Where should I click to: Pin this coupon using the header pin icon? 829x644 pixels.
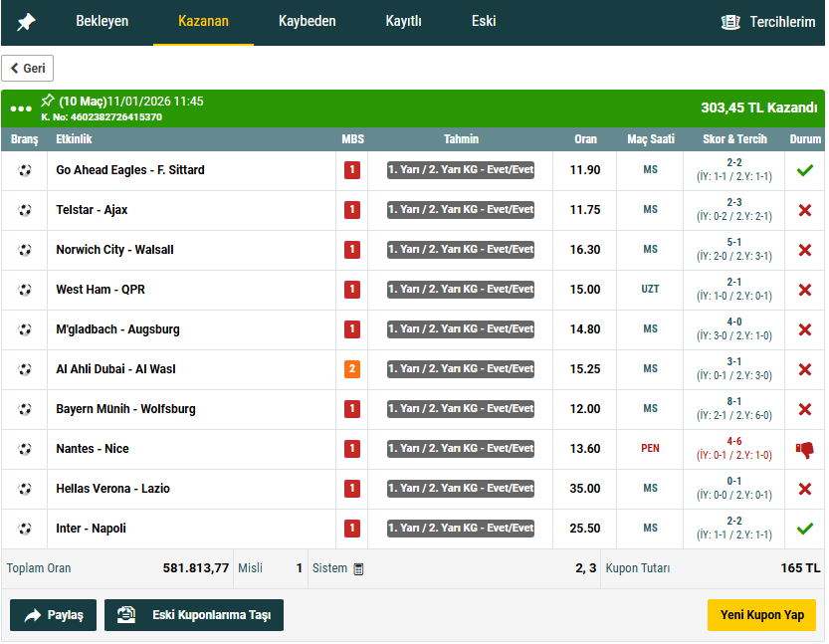pos(48,100)
